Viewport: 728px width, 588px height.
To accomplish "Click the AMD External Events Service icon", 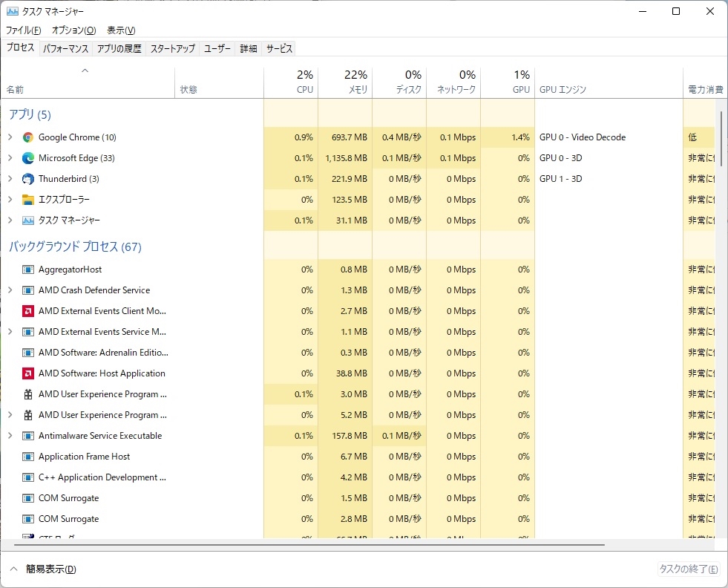I will click(28, 332).
